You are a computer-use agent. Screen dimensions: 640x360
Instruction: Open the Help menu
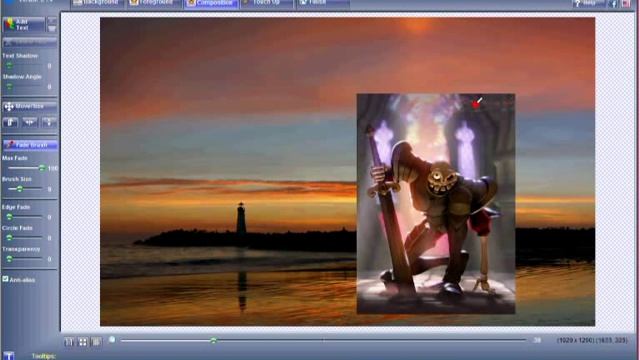coord(588,3)
